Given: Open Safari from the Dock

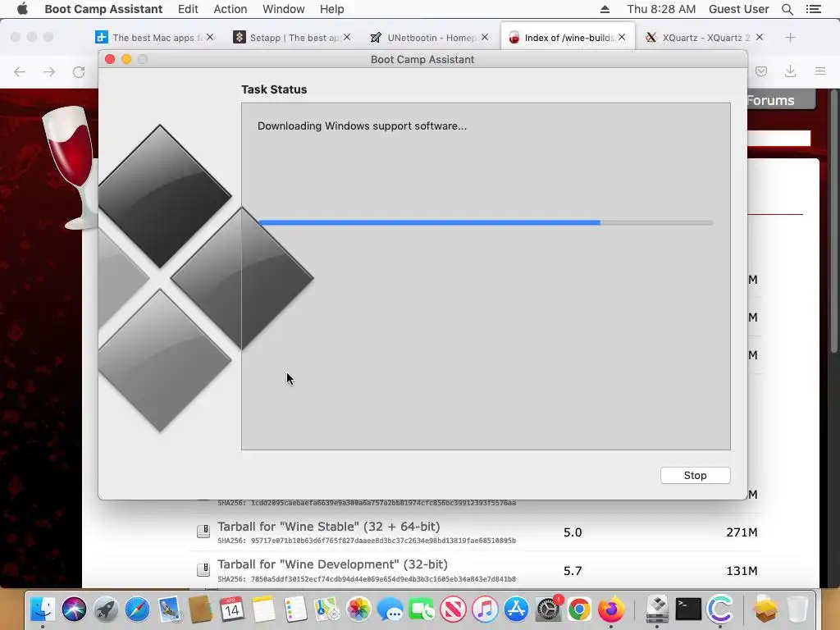Looking at the screenshot, I should coord(138,609).
